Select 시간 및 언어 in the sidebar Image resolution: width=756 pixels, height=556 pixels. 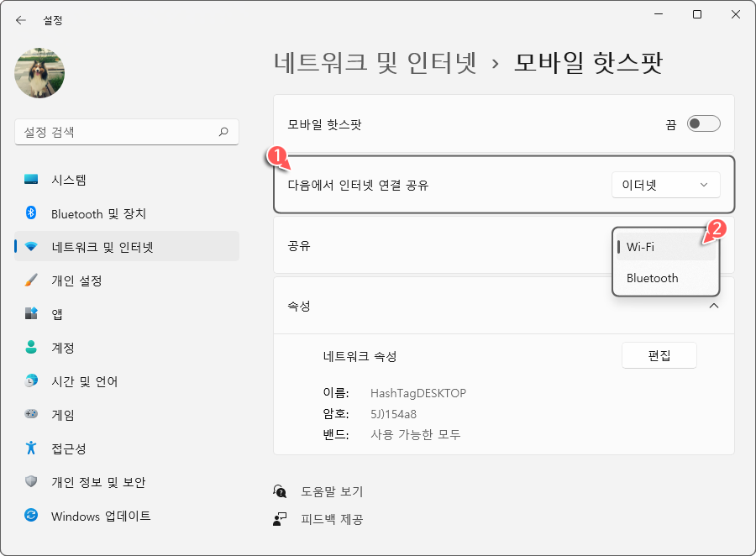pos(77,381)
